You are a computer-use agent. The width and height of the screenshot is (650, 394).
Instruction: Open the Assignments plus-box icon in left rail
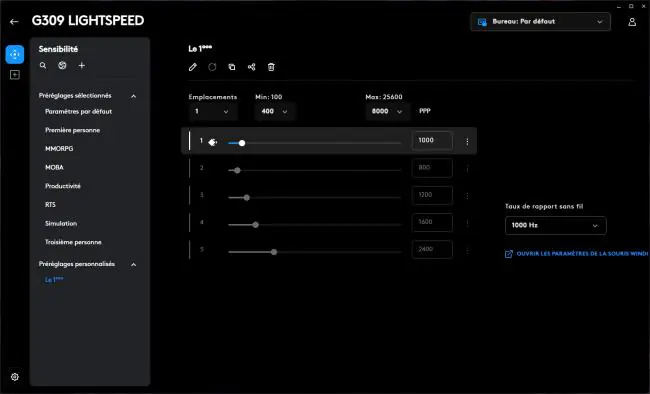(x=15, y=75)
